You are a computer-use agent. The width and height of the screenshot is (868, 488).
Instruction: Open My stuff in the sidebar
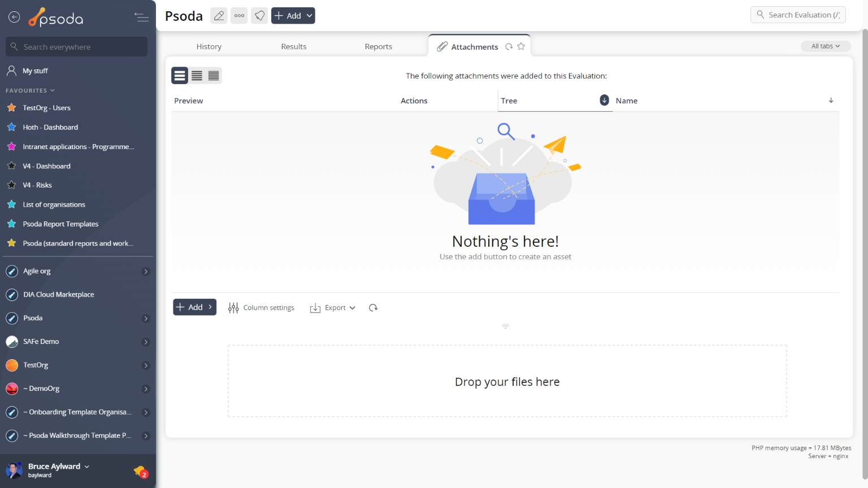(35, 71)
